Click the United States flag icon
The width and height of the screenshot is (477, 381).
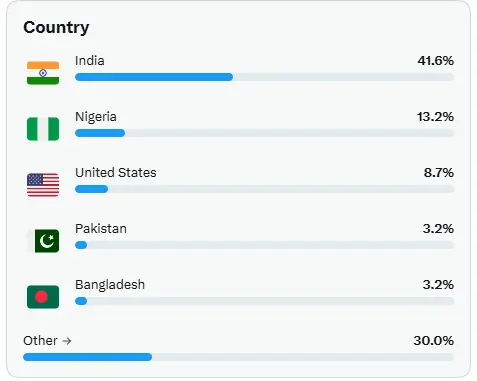[43, 185]
